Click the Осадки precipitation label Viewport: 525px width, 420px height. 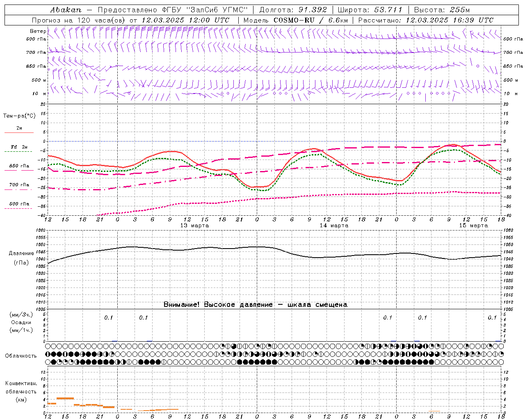tap(21, 322)
